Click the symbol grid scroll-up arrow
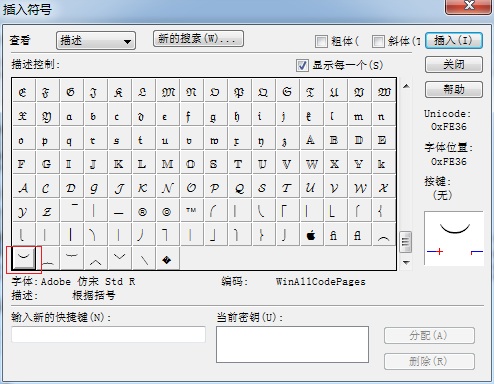The image size is (495, 384). coord(406,86)
